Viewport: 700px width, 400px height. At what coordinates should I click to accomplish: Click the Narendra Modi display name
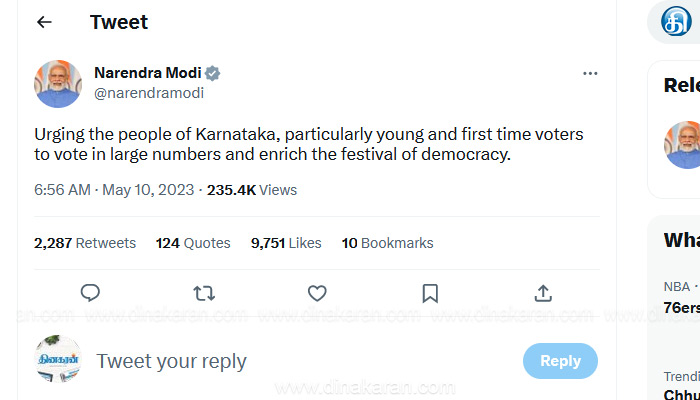147,73
